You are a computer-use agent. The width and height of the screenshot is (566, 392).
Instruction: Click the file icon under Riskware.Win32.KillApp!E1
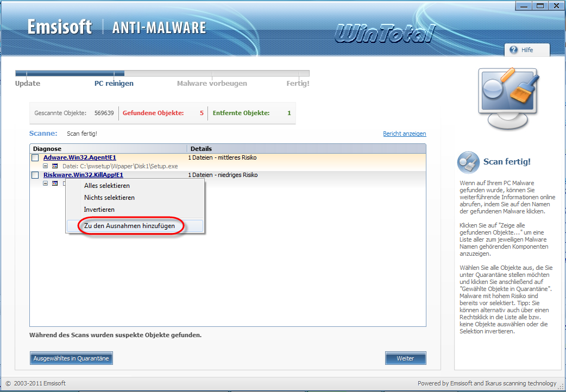coord(55,184)
